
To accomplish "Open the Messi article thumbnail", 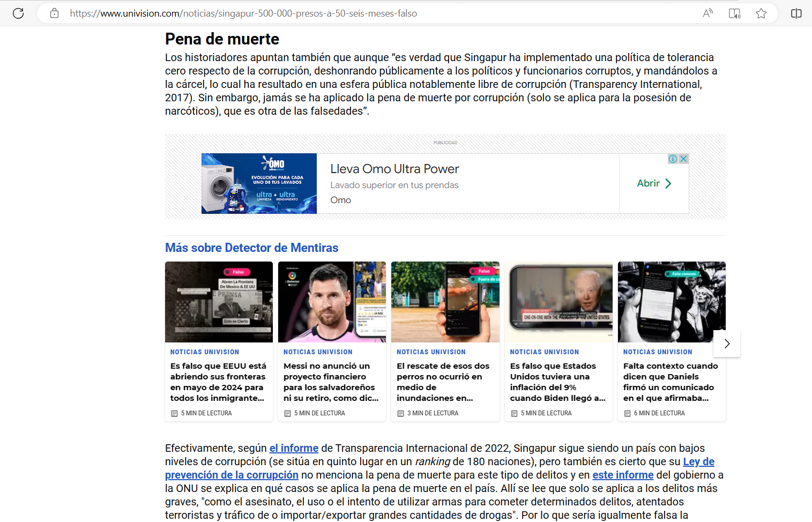I will coord(332,302).
